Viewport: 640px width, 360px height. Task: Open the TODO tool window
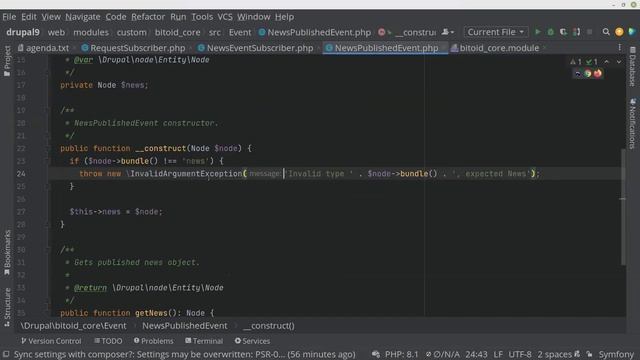108,341
